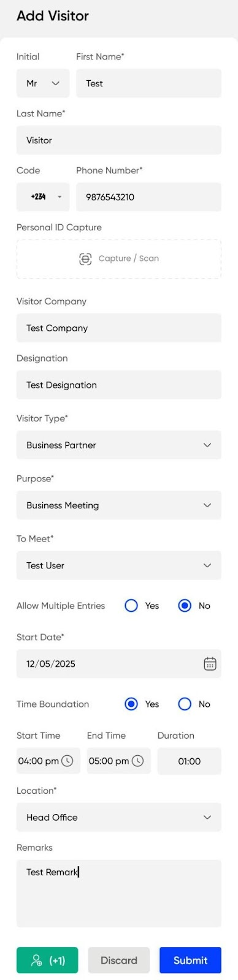Select No for Allow Multiple Entries

[185, 606]
